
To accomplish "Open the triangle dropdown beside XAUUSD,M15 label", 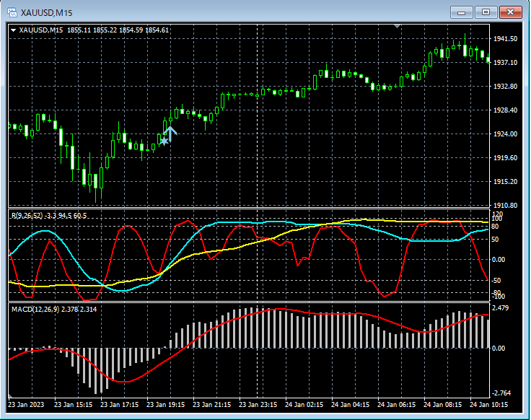I will (13, 30).
